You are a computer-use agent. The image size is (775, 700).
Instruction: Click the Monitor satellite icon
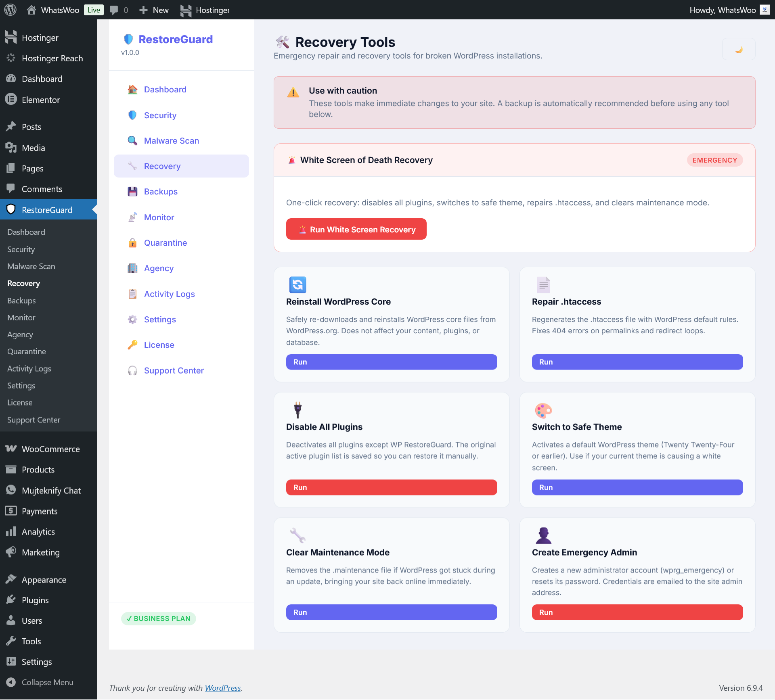(132, 217)
